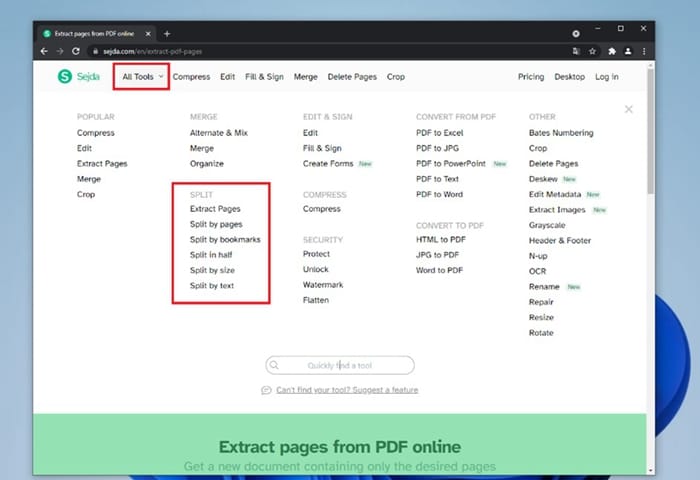The height and width of the screenshot is (480, 700).
Task: Open JPG to PDF converter
Action: (438, 255)
